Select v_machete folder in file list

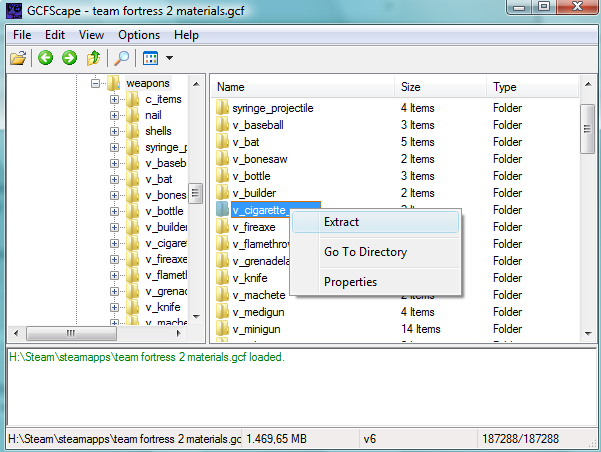[259, 295]
